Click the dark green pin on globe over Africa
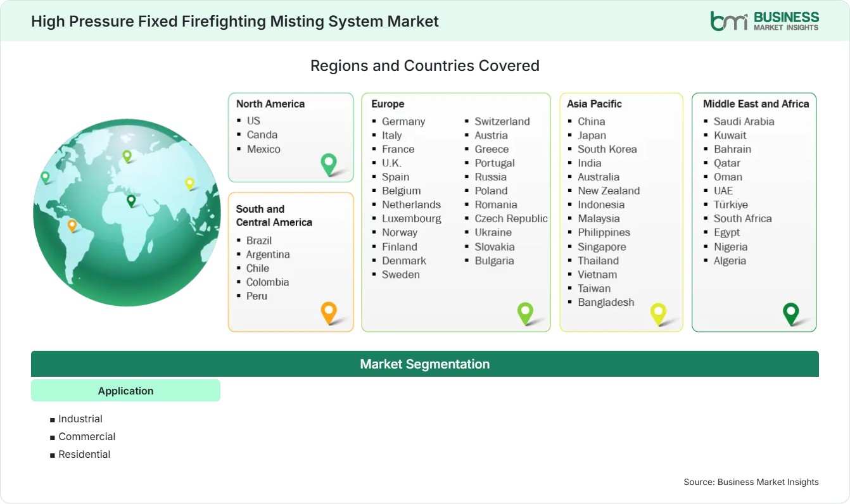The image size is (850, 504). (131, 201)
